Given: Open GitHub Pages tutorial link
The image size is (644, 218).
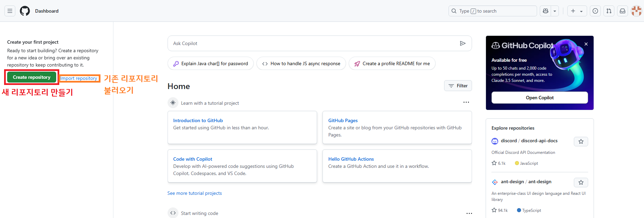Looking at the screenshot, I should point(343,120).
